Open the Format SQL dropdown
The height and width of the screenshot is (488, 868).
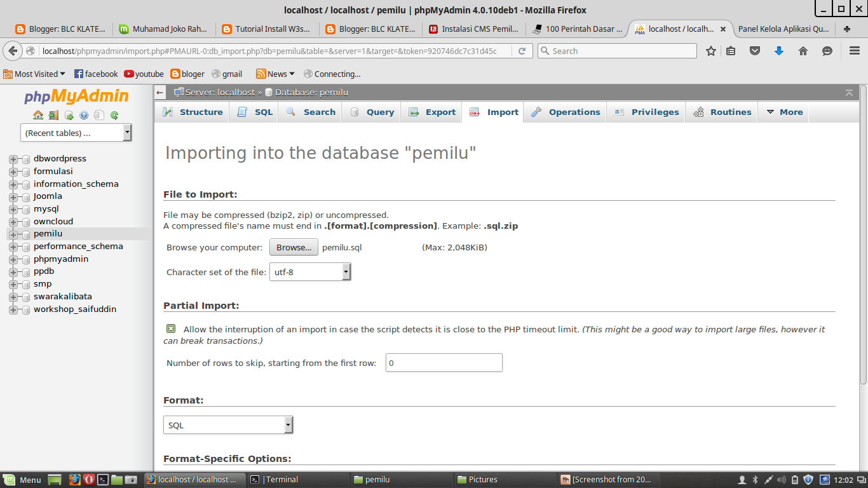pos(228,425)
